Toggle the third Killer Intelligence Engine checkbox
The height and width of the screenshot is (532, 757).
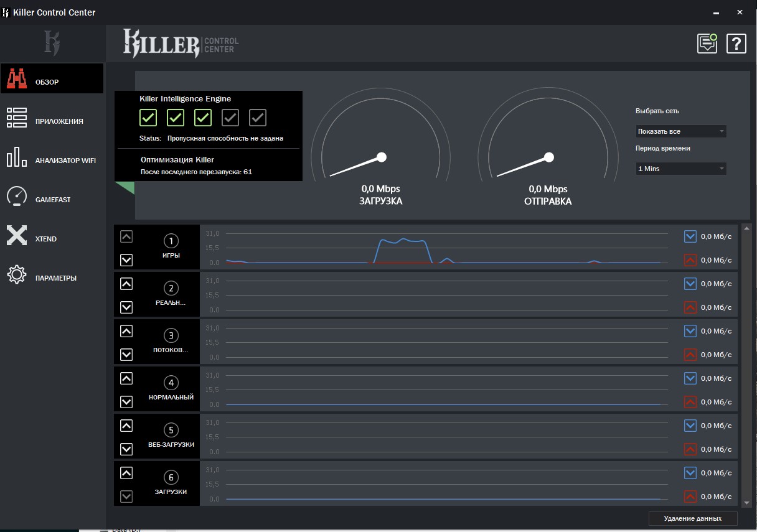point(203,118)
